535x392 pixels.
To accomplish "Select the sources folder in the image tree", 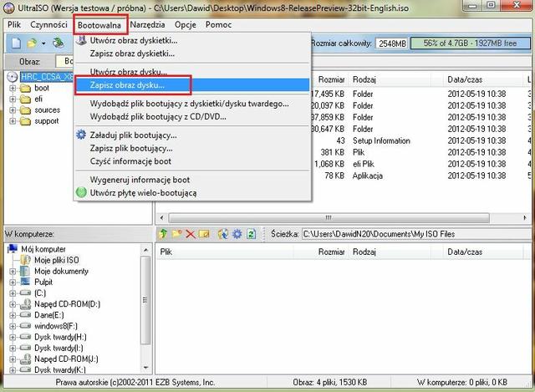I will (47, 109).
